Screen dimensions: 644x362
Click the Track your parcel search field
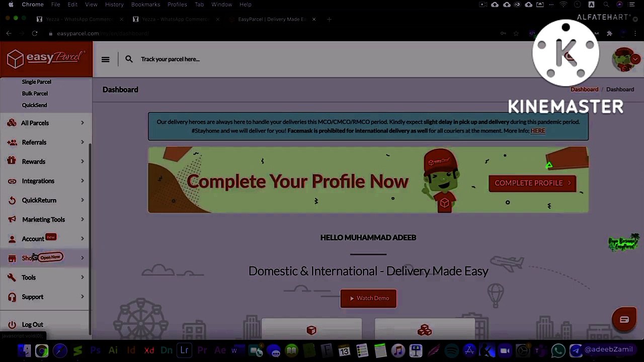pos(171,59)
